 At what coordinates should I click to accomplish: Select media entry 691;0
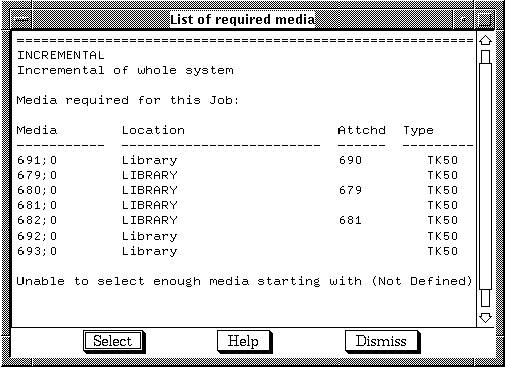point(37,160)
